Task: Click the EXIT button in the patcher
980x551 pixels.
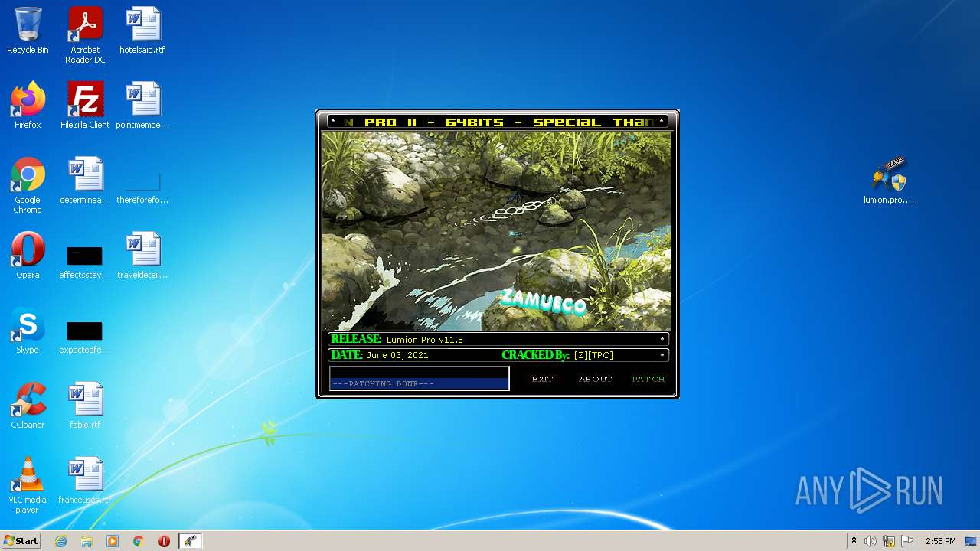Action: click(542, 379)
